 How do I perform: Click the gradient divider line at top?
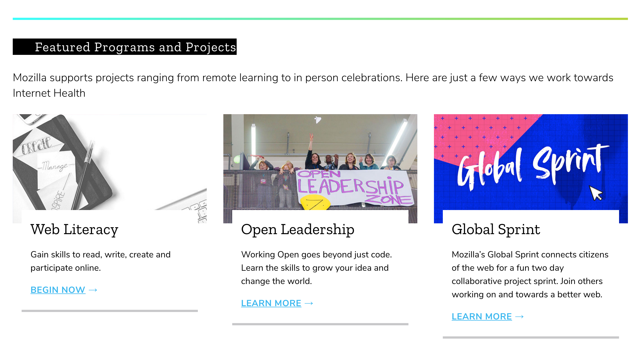(x=320, y=19)
